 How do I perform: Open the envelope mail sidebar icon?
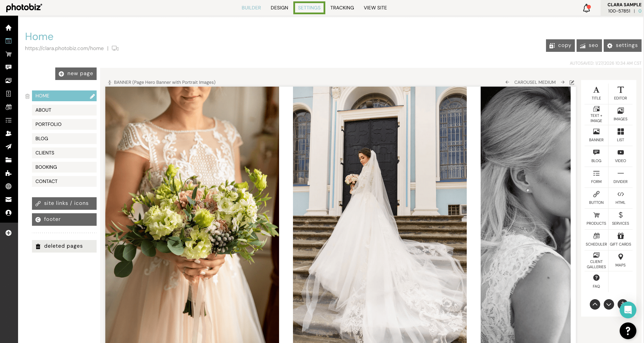click(9, 199)
